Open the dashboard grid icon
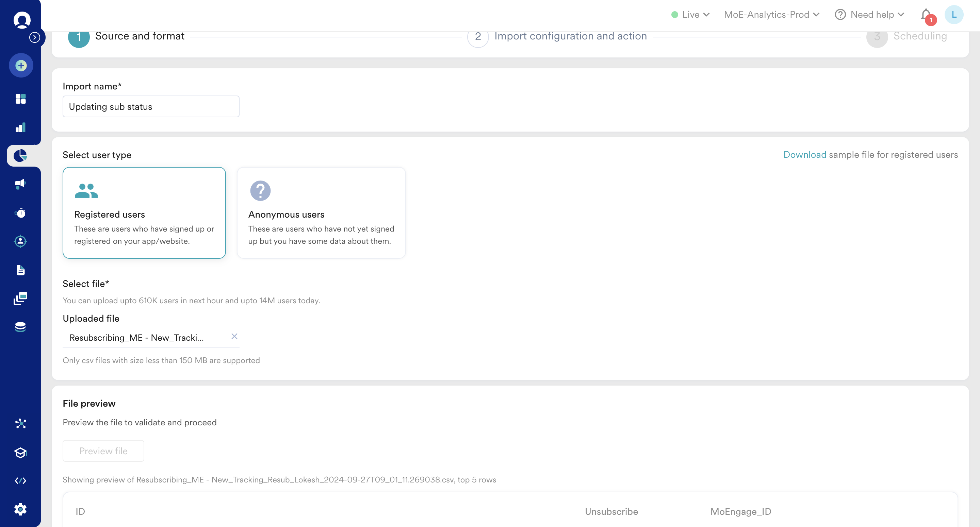The width and height of the screenshot is (980, 527). (x=20, y=99)
